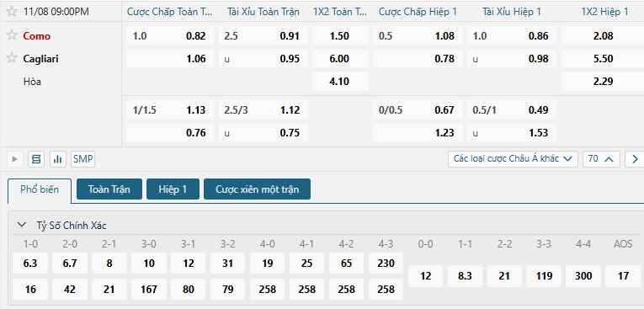Image resolution: width=644 pixels, height=309 pixels.
Task: Collapse the Tỷ Số Chính Xác section
Action: (x=20, y=225)
